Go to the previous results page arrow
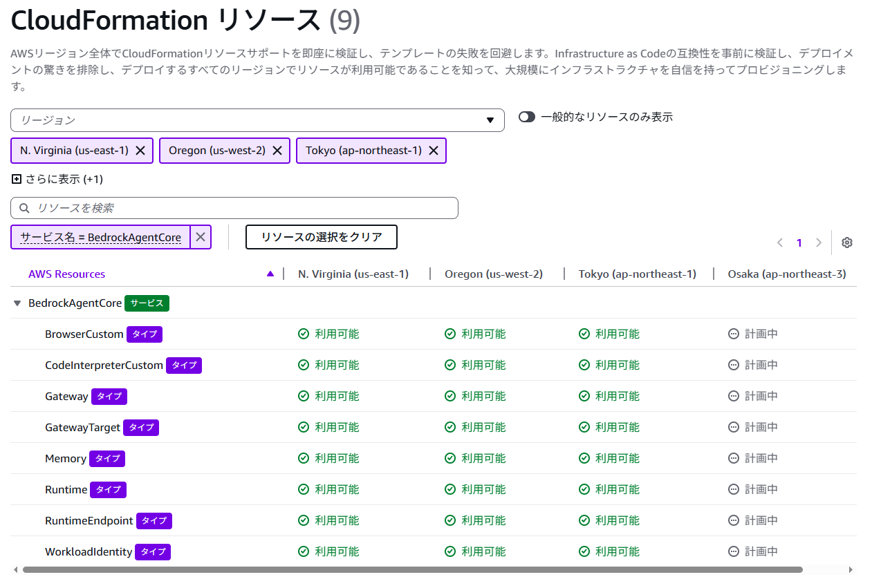 click(x=780, y=243)
